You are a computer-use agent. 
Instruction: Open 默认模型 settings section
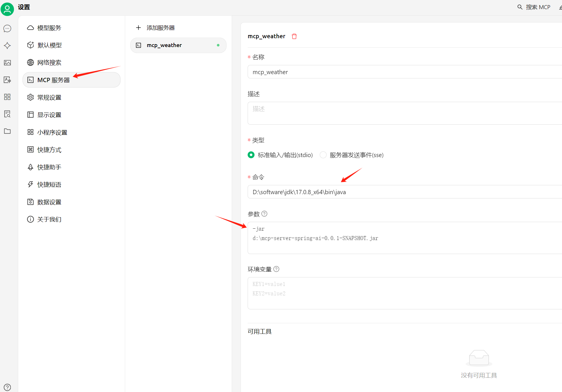[x=72, y=45]
